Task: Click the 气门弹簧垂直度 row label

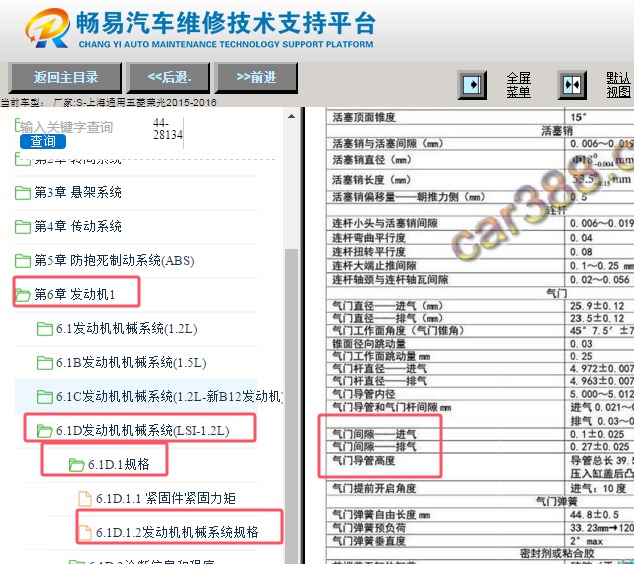Action: click(369, 541)
